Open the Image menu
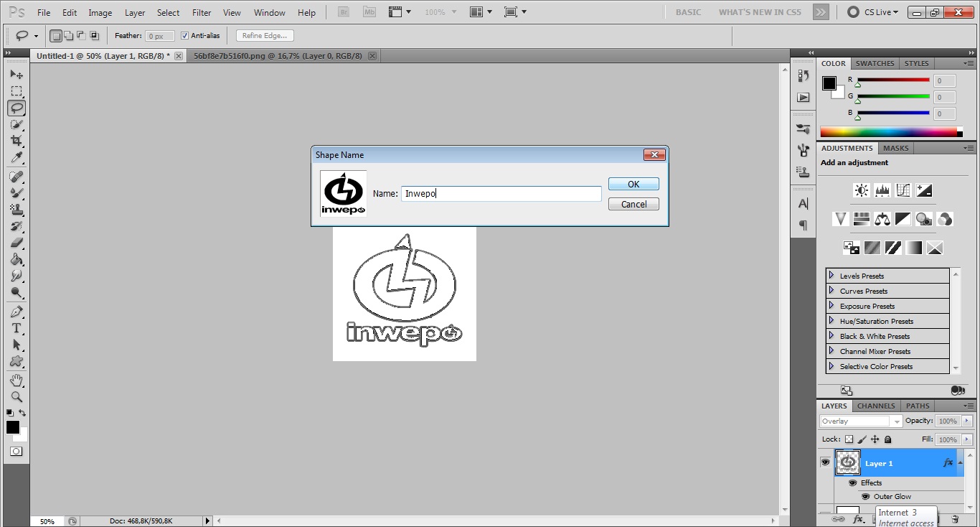This screenshot has height=527, width=980. pyautogui.click(x=100, y=13)
